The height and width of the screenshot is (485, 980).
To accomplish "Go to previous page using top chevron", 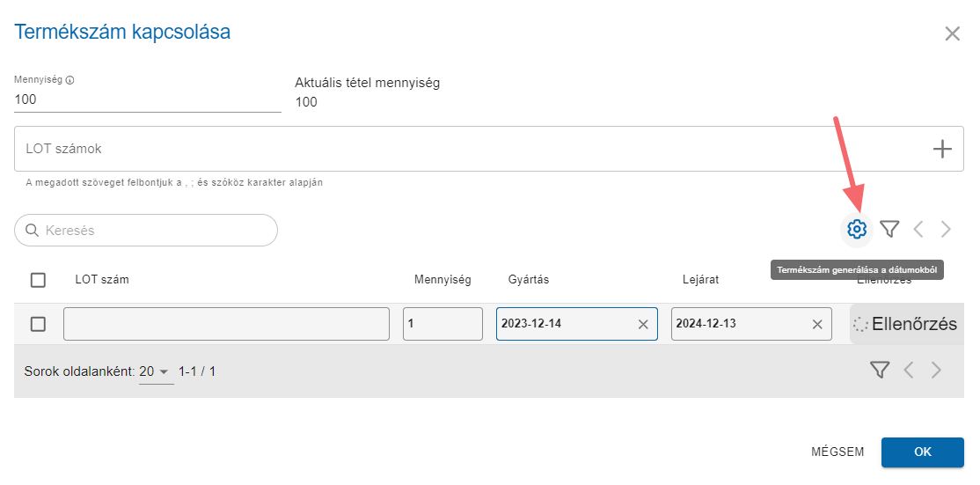I will 918,230.
